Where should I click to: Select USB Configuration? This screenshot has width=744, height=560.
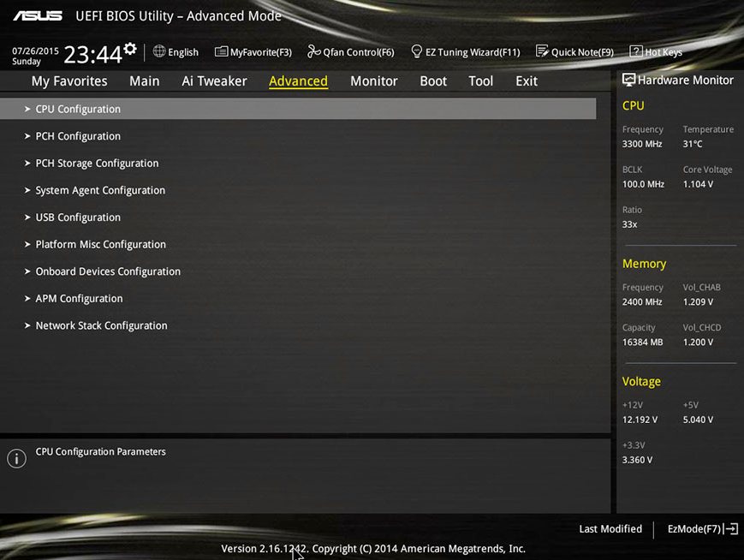[78, 217]
